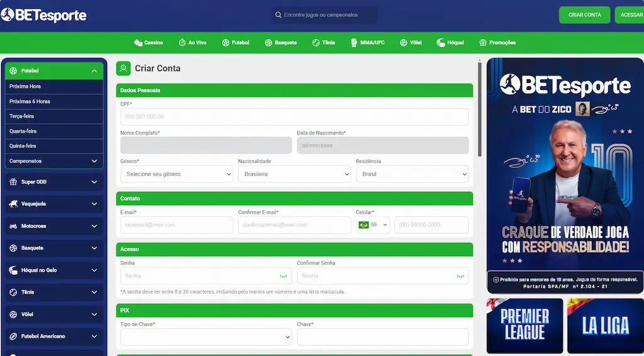Focus the Celular phone number field
644x356 pixels.
point(431,225)
